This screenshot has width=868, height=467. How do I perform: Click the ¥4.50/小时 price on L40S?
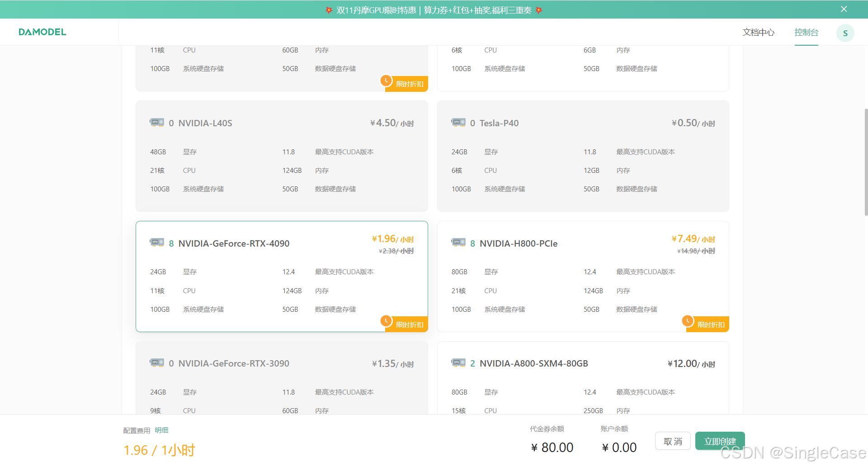point(392,123)
